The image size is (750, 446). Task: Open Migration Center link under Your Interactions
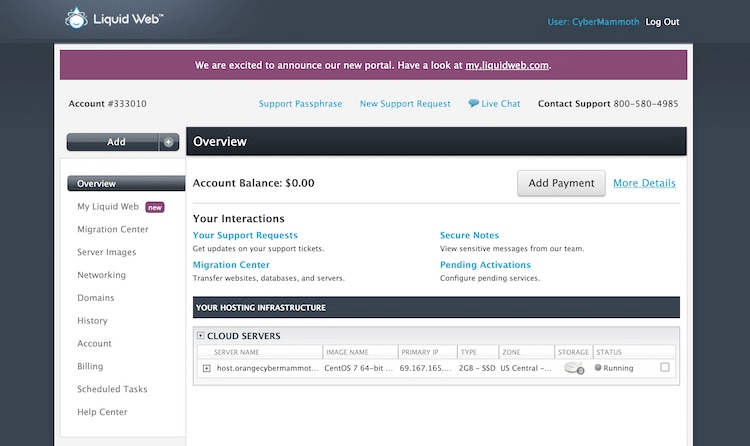231,265
